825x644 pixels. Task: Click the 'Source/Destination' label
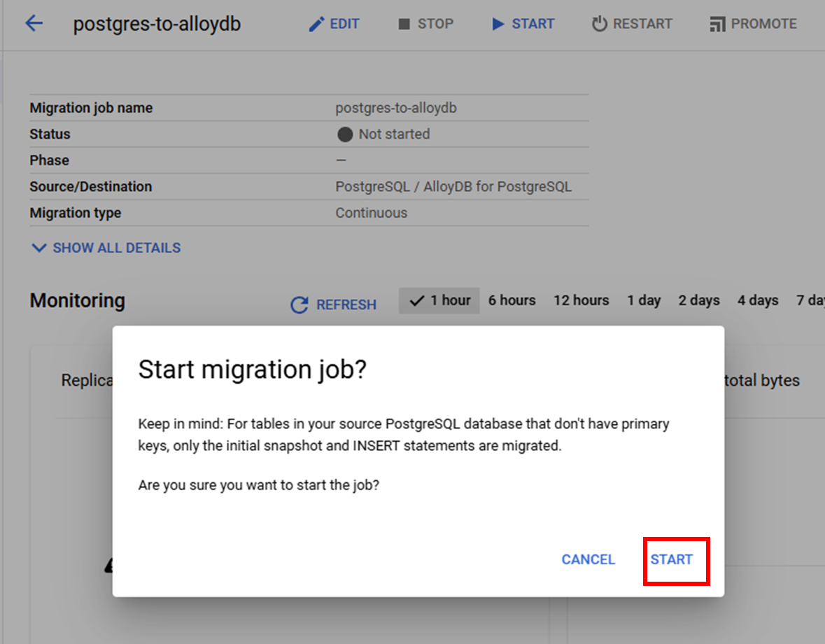[x=90, y=187]
